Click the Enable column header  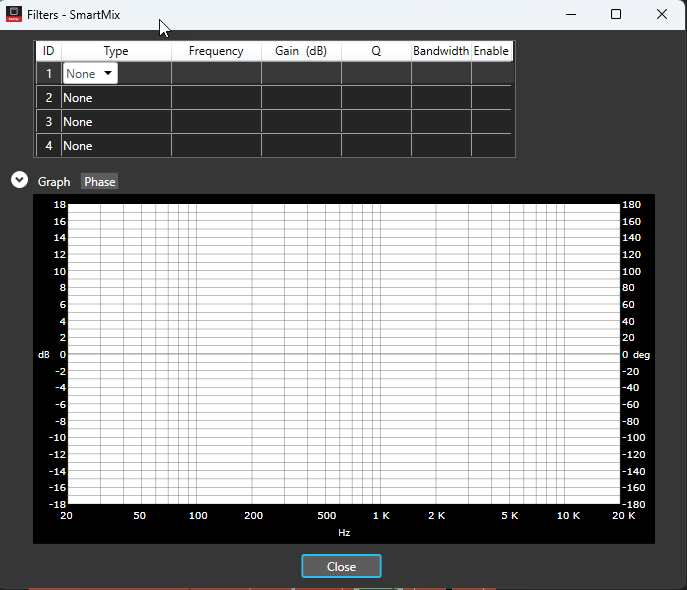point(491,51)
